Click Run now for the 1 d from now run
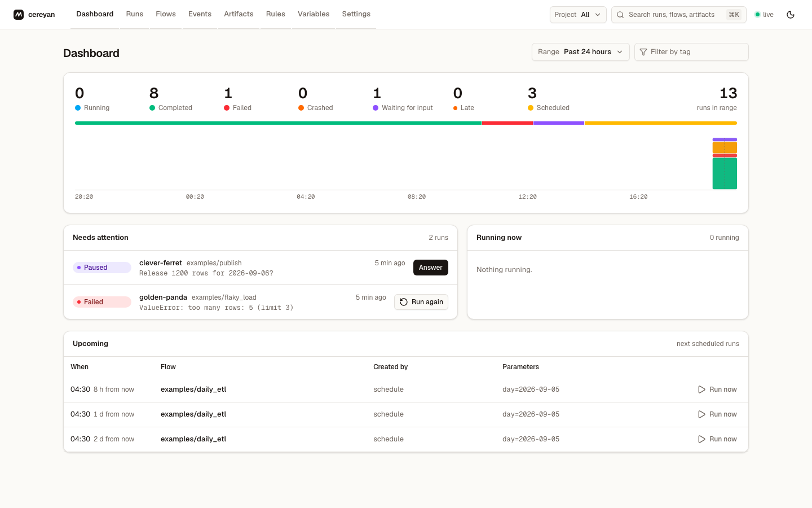 717,414
